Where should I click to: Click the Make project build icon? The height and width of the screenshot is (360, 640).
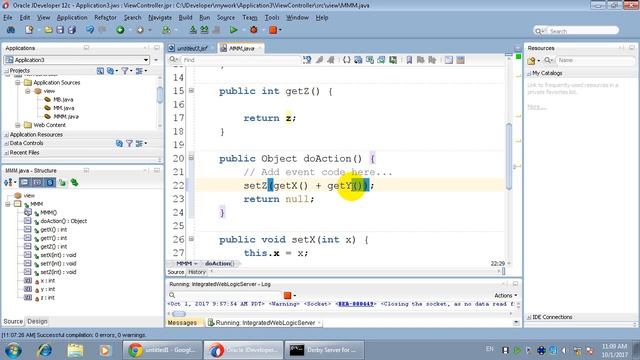click(193, 30)
